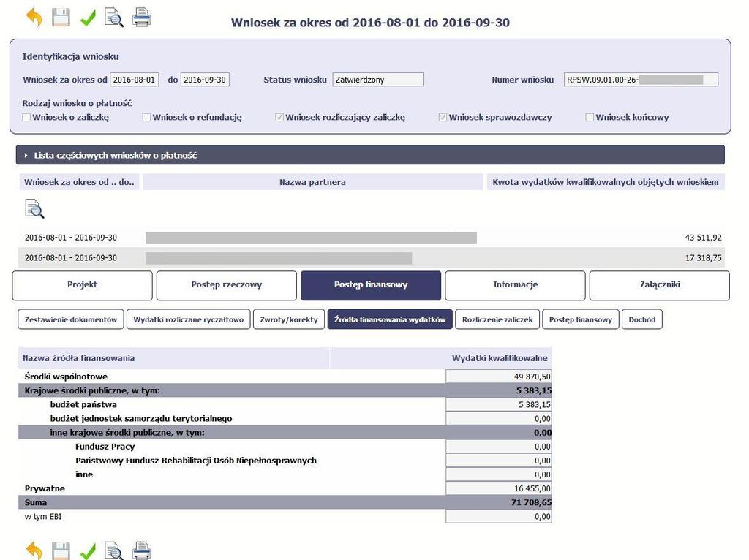Toggle the Wniosek rozliczający zaliczkę checkbox

(x=279, y=118)
